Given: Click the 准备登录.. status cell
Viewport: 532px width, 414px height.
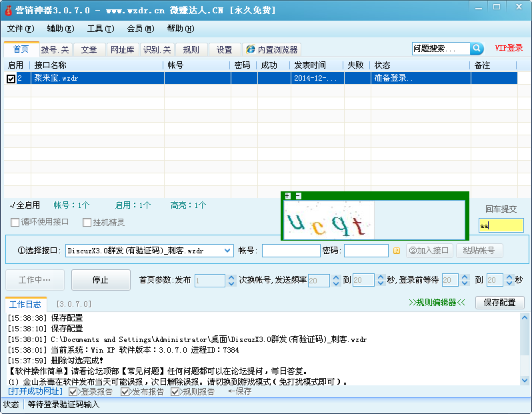Looking at the screenshot, I should [x=421, y=78].
